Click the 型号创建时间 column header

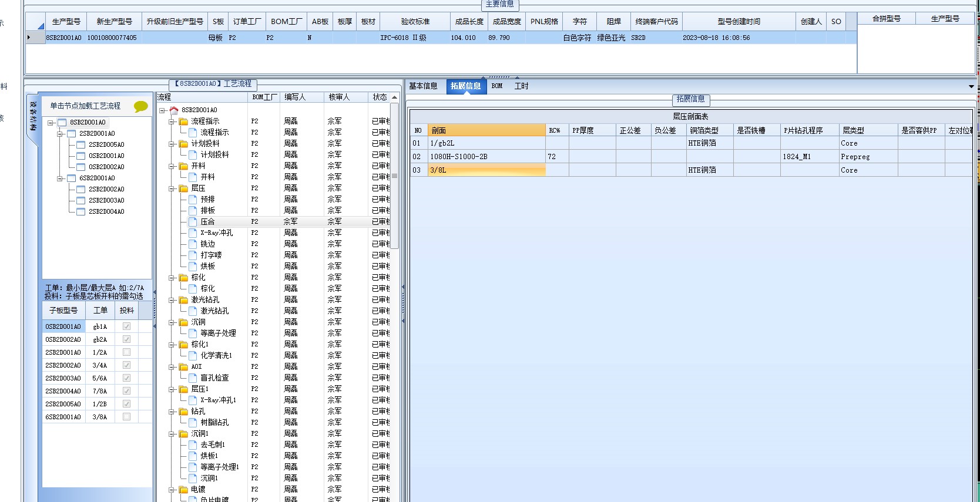point(739,22)
